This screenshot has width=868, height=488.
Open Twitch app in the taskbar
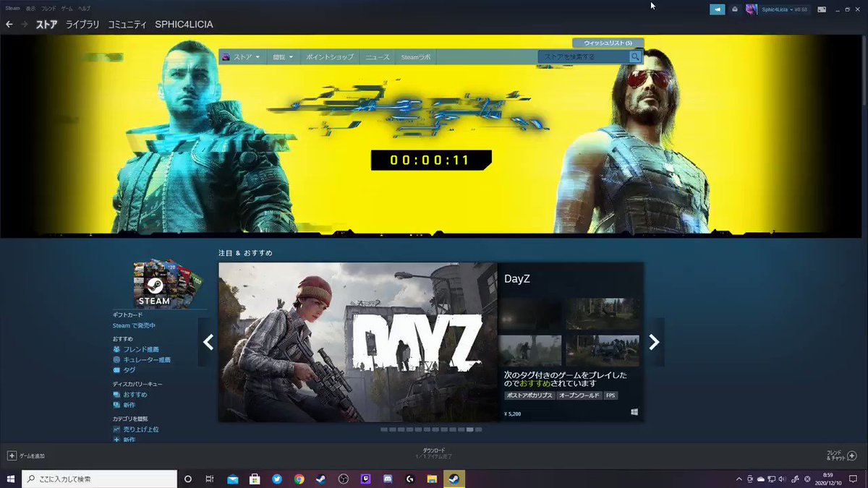(365, 479)
